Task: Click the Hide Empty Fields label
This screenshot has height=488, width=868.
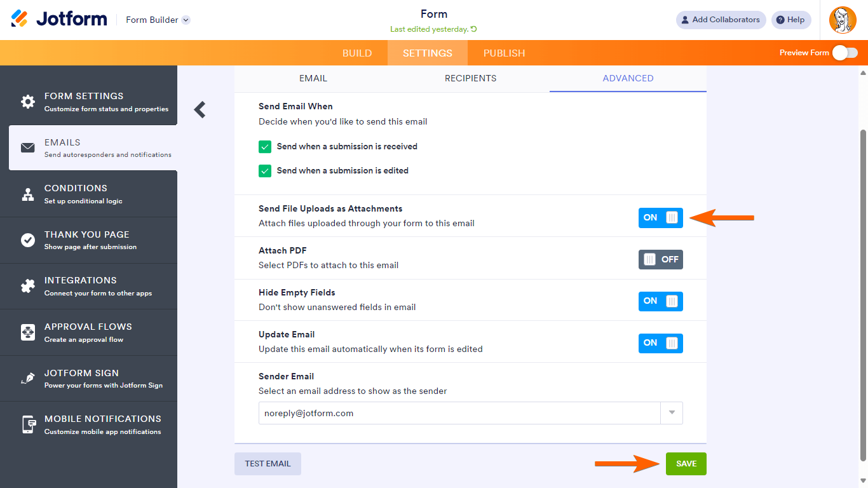Action: tap(297, 293)
